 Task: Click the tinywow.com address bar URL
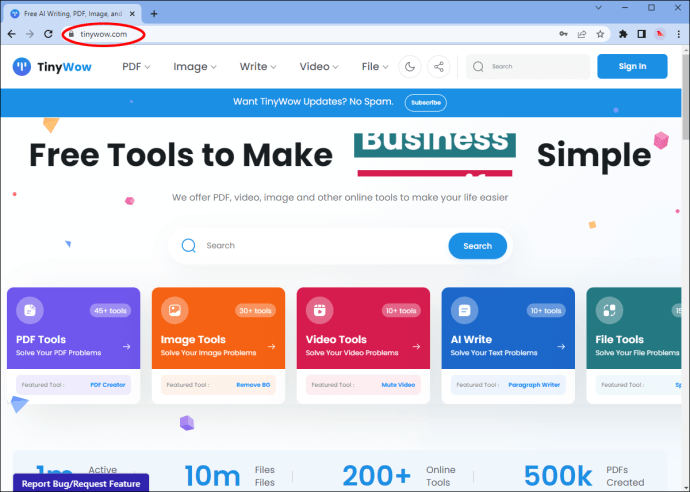pyautogui.click(x=103, y=34)
